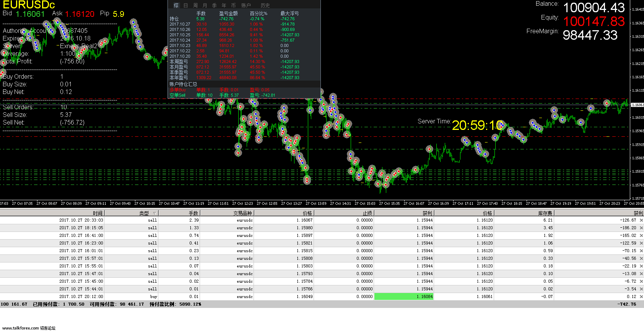Viewport: 644px width, 332px height.
Task: Click the total floating profit -742.76 in status bar
Action: [626, 304]
